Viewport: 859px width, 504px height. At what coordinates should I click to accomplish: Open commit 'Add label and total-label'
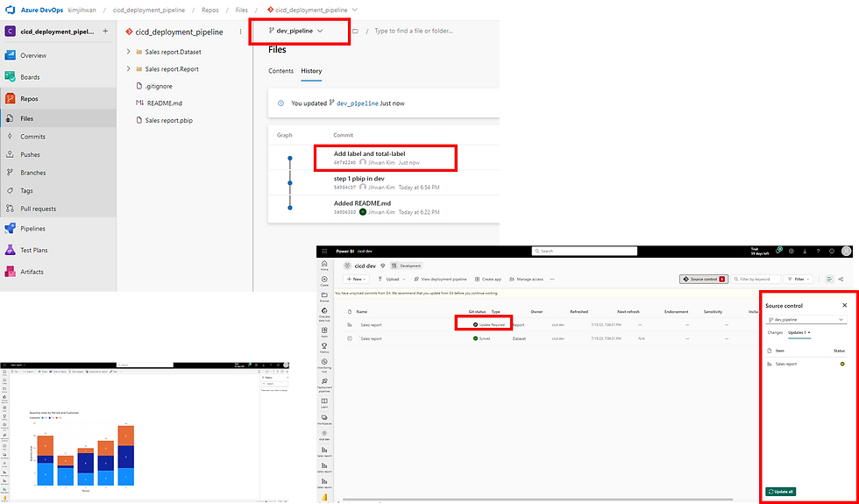pyautogui.click(x=369, y=154)
